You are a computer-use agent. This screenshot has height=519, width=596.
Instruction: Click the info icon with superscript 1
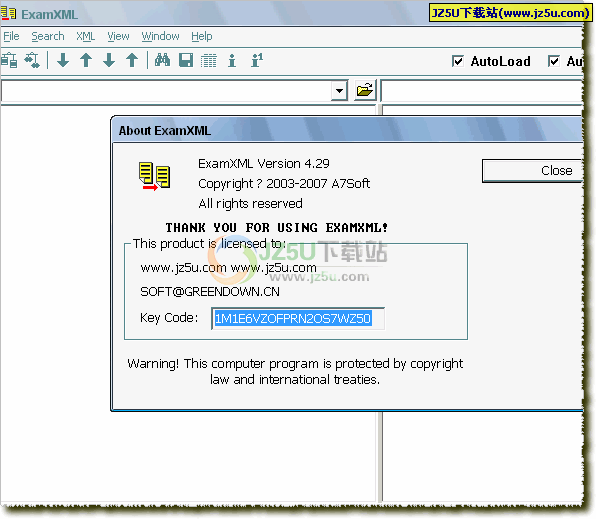[x=257, y=60]
